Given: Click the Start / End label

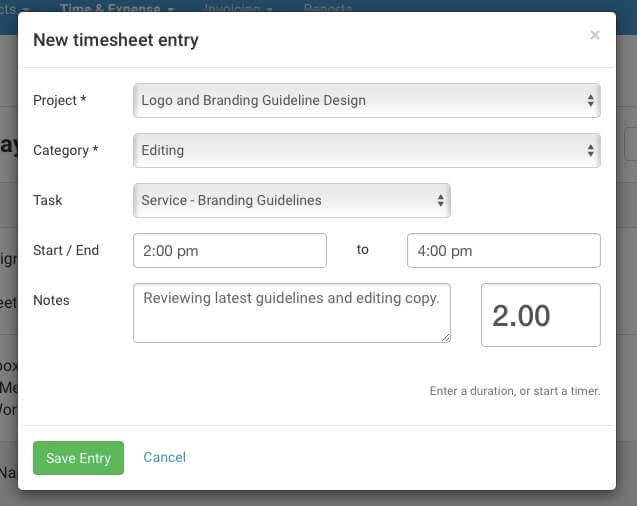Looking at the screenshot, I should tap(66, 250).
